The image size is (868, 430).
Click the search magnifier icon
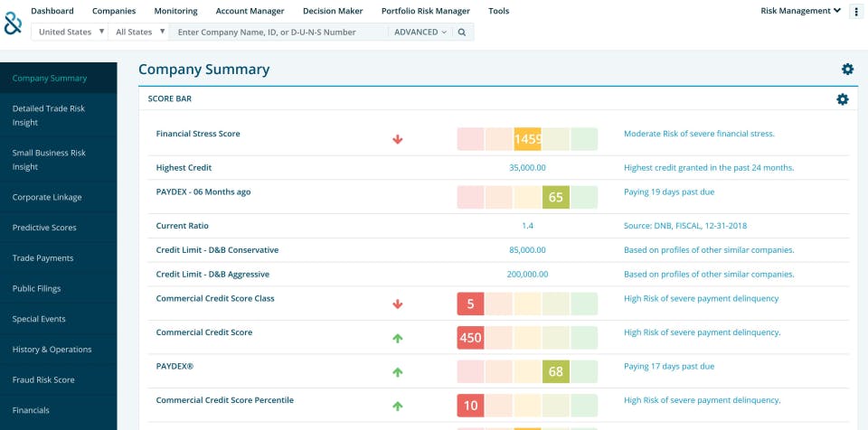coord(462,32)
